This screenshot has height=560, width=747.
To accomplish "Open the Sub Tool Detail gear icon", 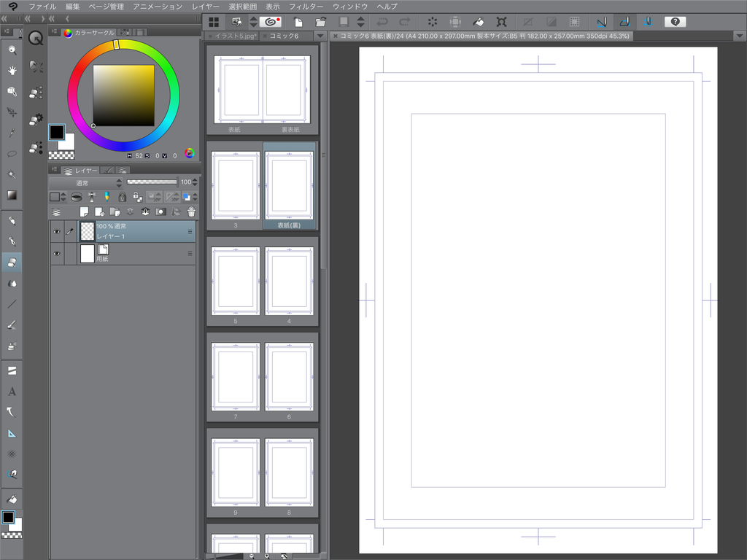I will (x=36, y=119).
